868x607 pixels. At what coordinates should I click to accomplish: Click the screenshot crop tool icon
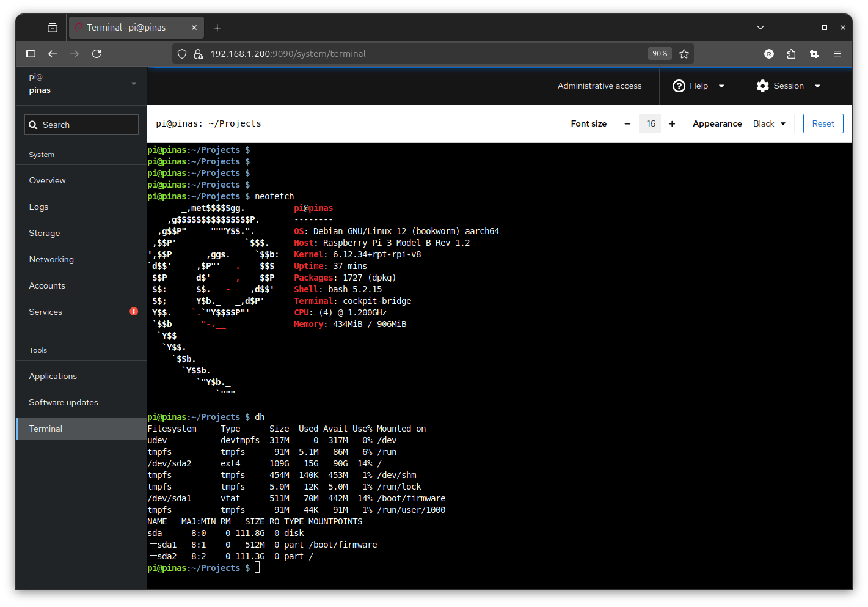814,54
